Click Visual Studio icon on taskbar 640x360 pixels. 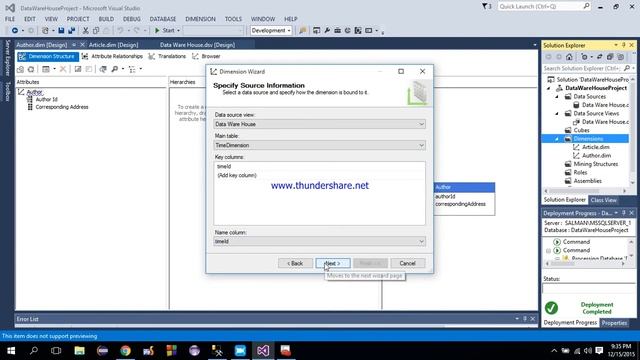(263, 351)
